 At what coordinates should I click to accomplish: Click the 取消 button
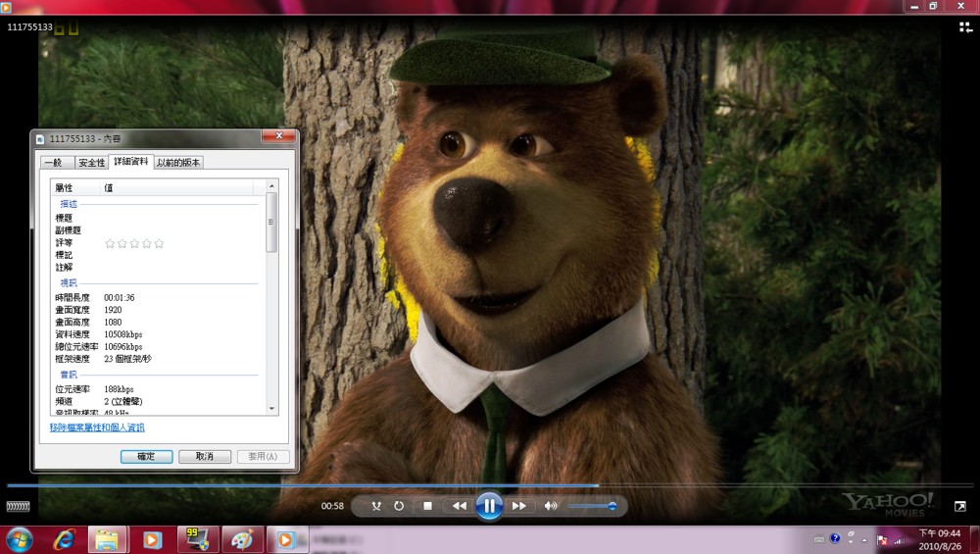(205, 457)
